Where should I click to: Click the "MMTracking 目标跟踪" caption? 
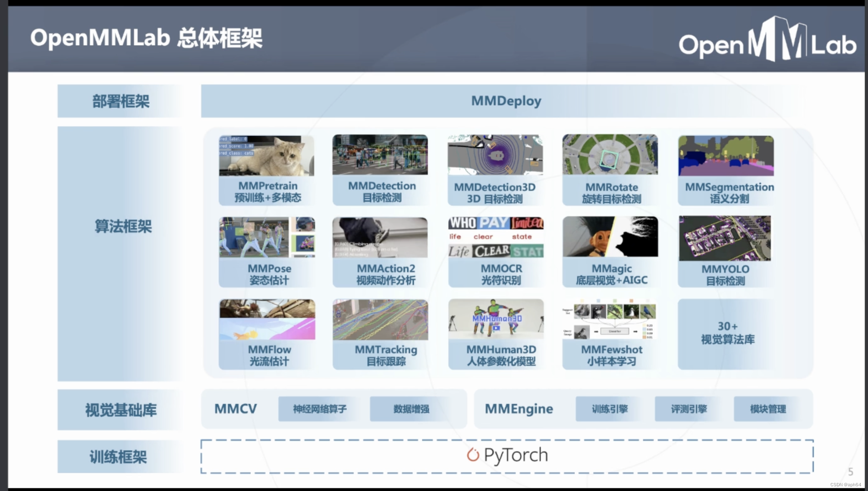point(386,356)
